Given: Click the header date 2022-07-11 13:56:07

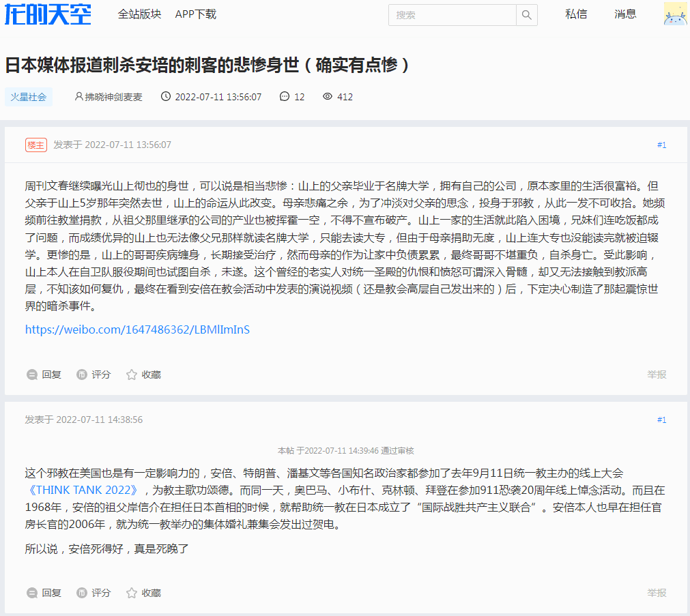Looking at the screenshot, I should [x=218, y=97].
